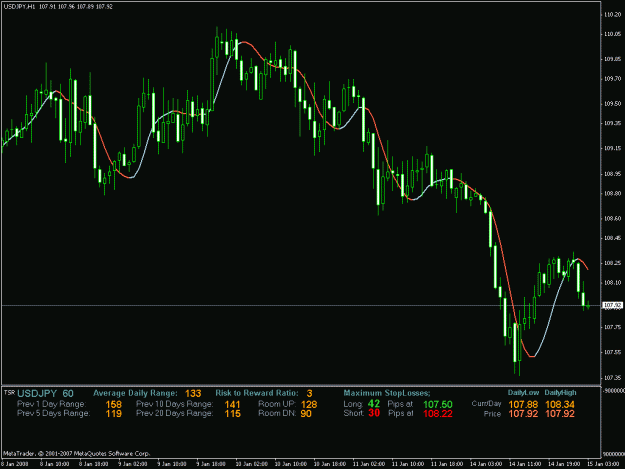Click the Long stop loss value 42
Image resolution: width=625 pixels, height=469 pixels.
pos(374,404)
